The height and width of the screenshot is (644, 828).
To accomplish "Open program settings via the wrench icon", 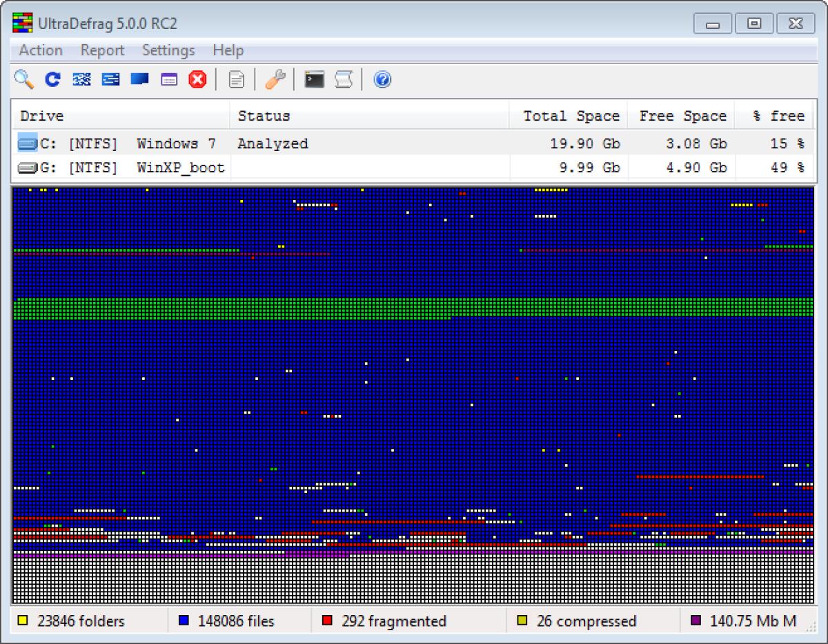I will point(275,79).
